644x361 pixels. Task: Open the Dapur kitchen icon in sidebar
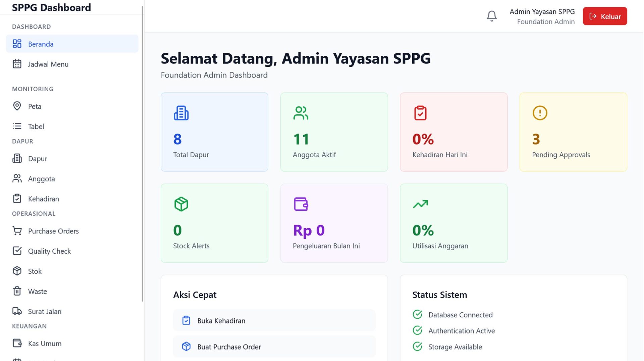[x=17, y=158]
